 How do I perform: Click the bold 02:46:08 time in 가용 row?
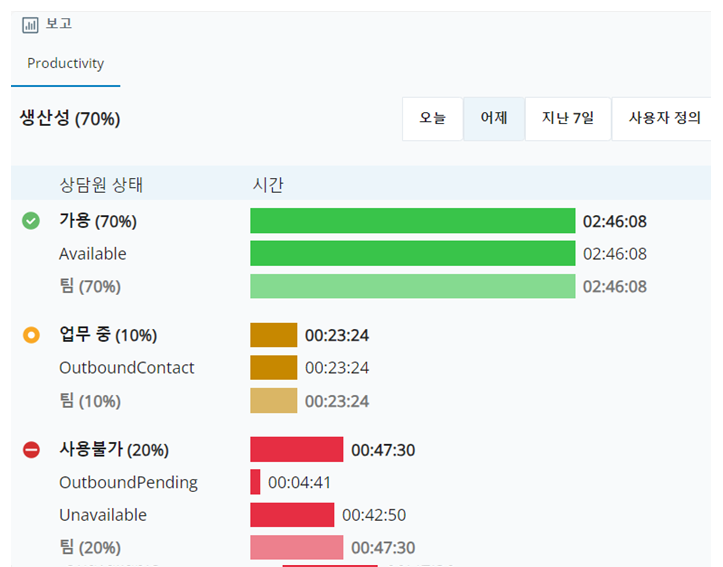[x=615, y=221]
